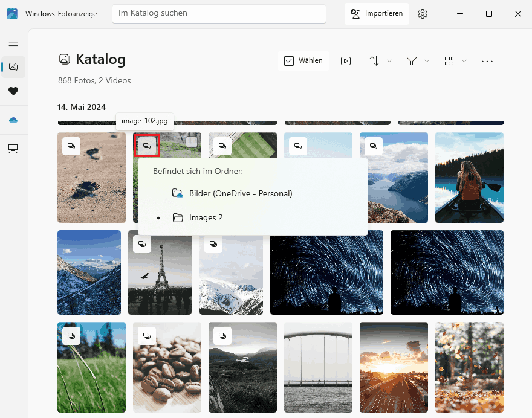
Task: Click the tile layout icon
Action: click(x=449, y=60)
